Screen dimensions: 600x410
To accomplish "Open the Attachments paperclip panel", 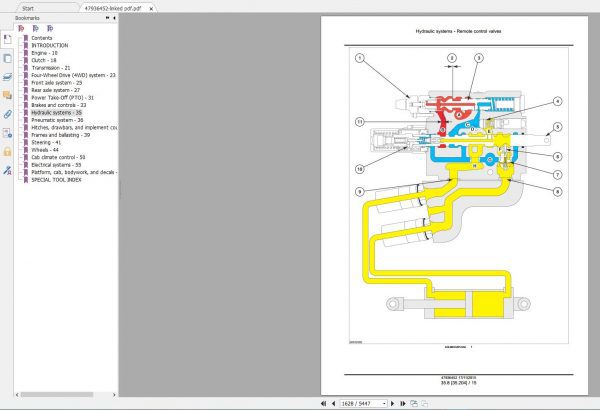I will pos(7,114).
